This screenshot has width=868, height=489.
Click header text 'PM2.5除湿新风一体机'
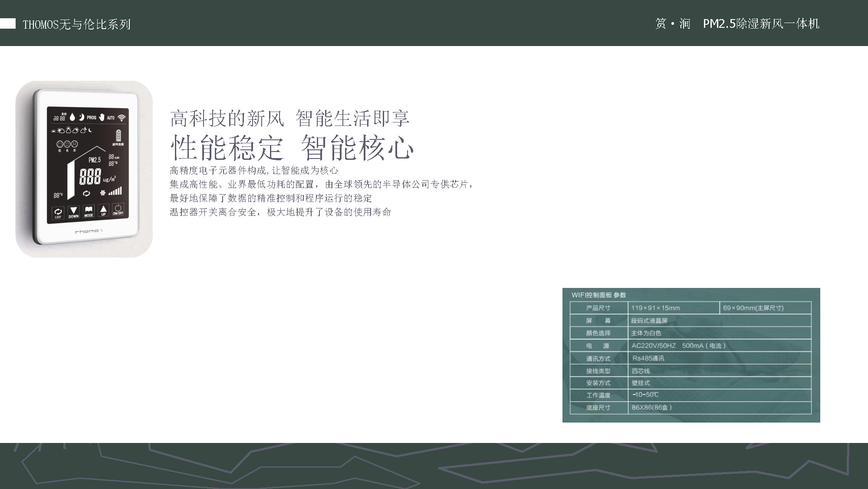tap(761, 23)
